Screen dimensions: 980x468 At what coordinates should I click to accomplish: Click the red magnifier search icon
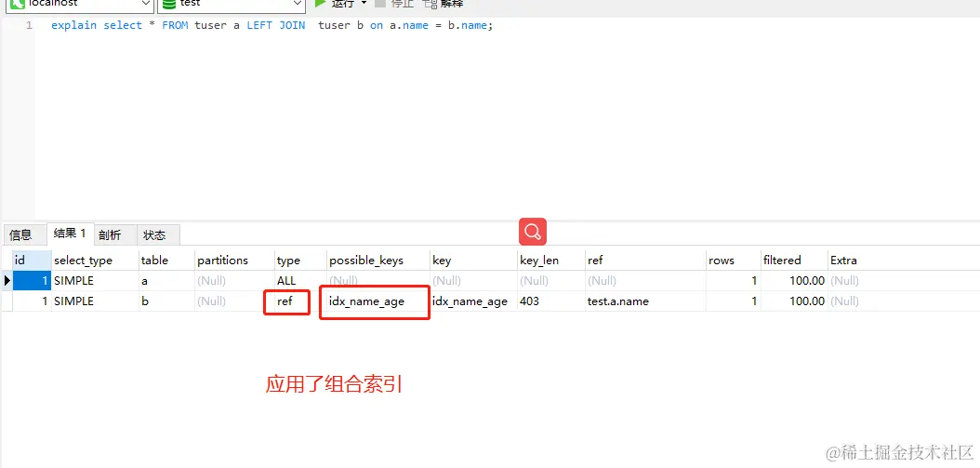(533, 232)
